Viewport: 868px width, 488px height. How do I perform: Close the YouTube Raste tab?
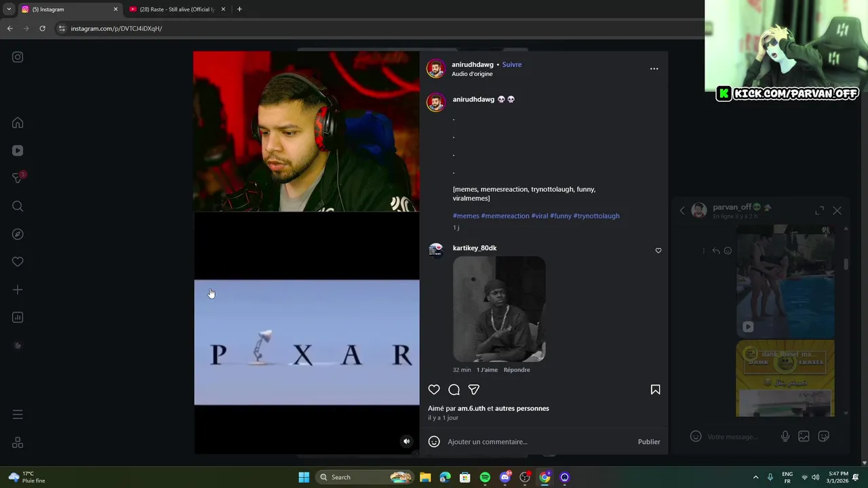pyautogui.click(x=224, y=9)
